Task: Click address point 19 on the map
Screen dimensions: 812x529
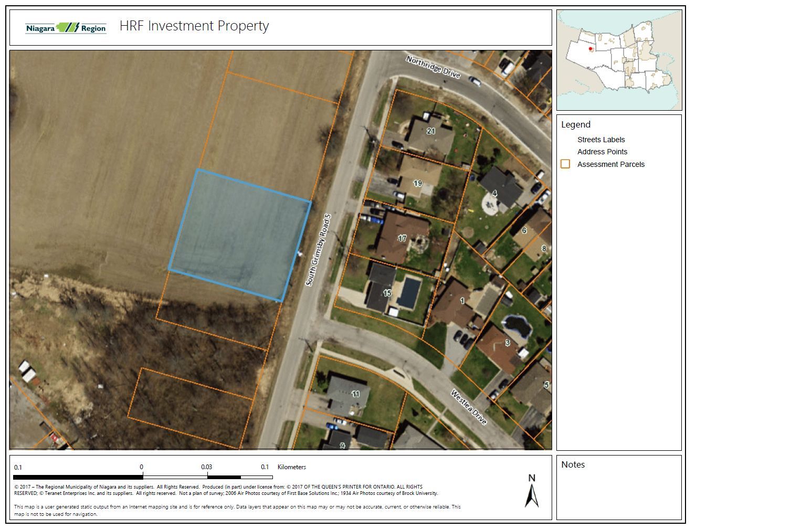Action: (417, 184)
